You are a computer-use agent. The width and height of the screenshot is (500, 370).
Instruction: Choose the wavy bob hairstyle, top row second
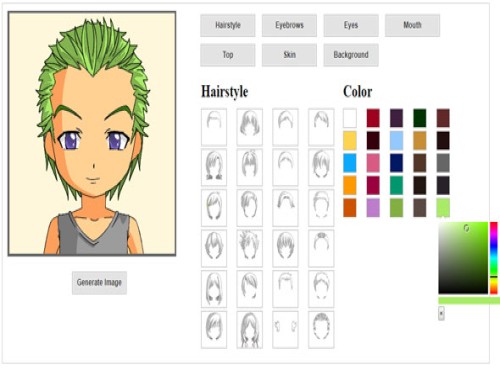pos(250,127)
